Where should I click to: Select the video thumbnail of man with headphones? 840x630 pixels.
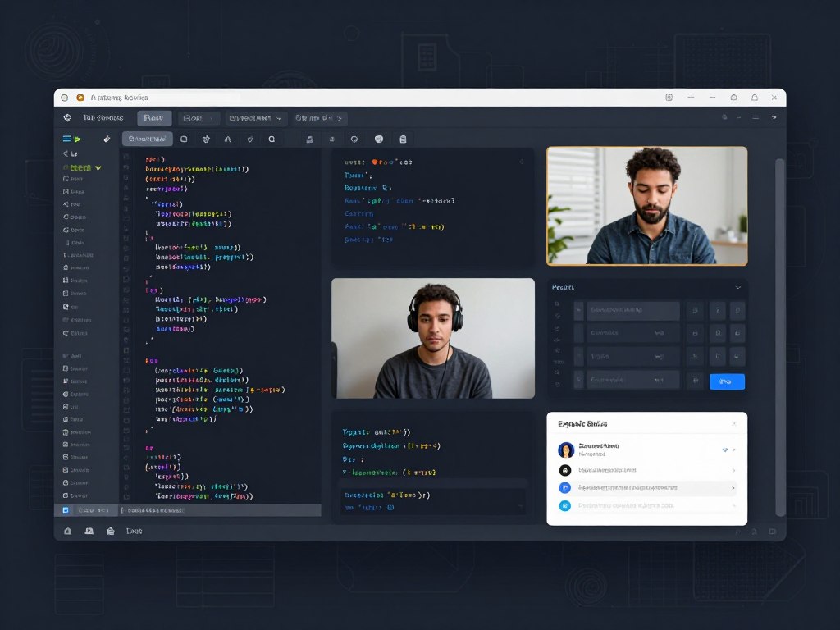433,338
